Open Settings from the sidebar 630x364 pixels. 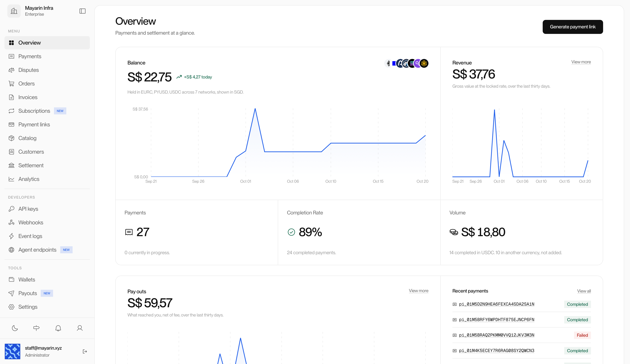coord(47,307)
